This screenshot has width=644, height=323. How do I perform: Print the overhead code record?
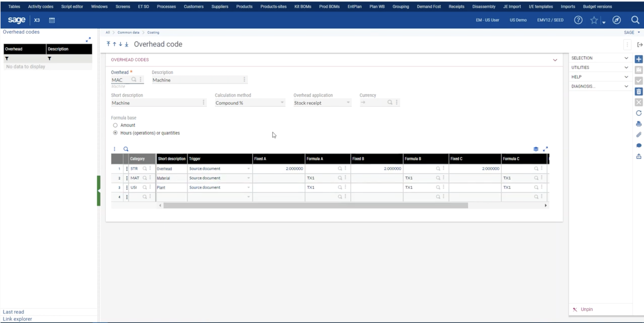pyautogui.click(x=639, y=124)
